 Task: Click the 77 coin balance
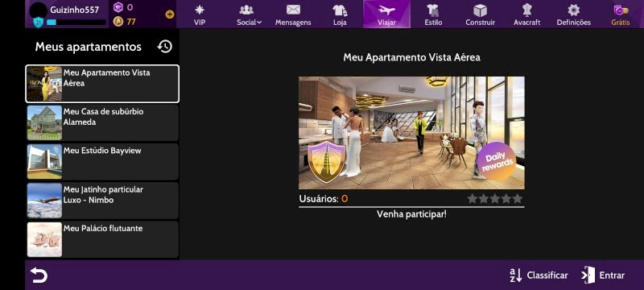[x=131, y=22]
